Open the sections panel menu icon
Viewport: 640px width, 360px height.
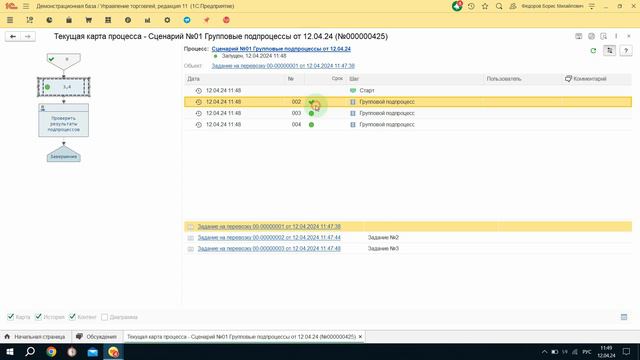coord(10,20)
